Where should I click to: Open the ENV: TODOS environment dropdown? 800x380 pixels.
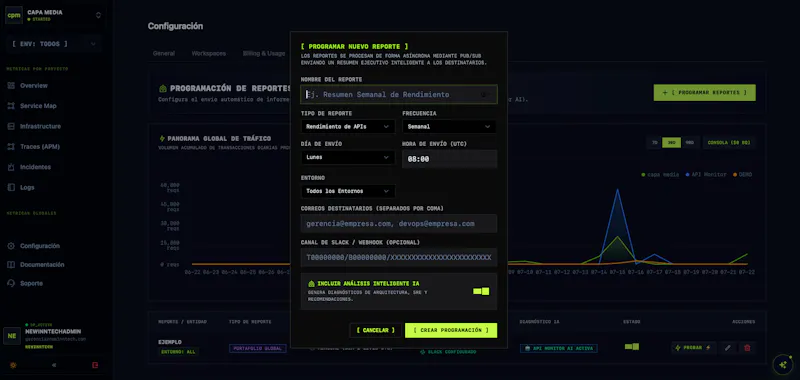coord(54,44)
